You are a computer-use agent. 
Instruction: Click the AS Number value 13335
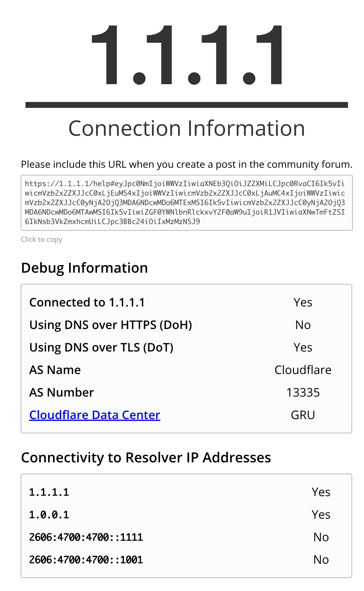(x=303, y=393)
